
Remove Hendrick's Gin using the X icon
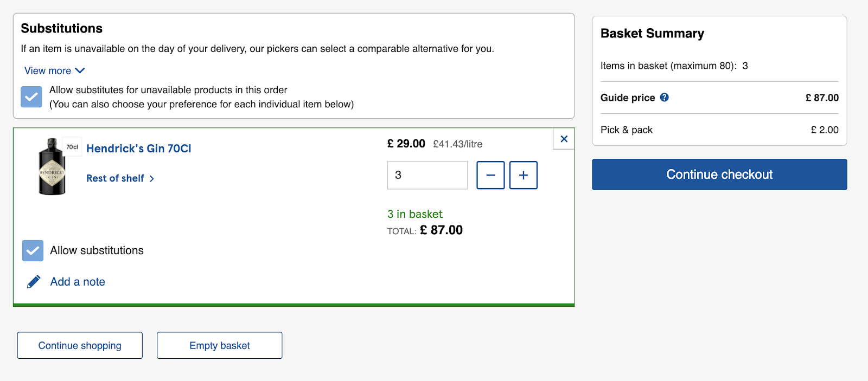(x=564, y=139)
